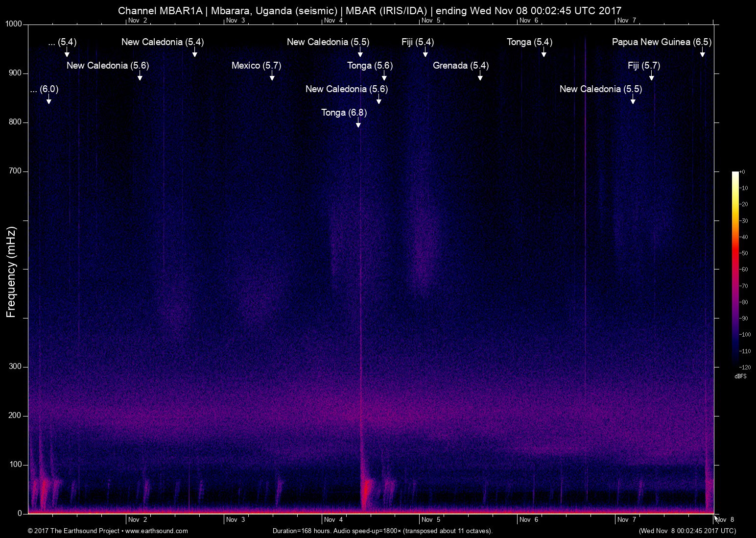The width and height of the screenshot is (756, 538).
Task: Select the Fiji (5.7) arrow near Nov 7
Action: click(651, 77)
